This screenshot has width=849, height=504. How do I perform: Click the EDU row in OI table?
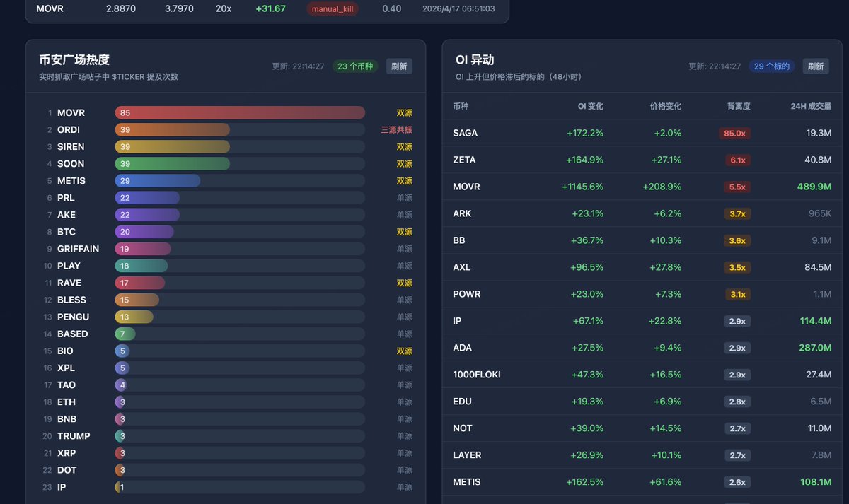point(642,402)
